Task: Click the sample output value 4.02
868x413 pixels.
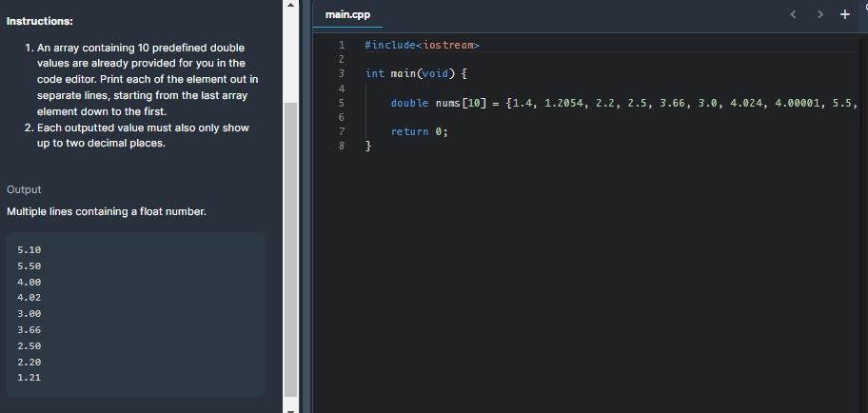Action: click(30, 297)
